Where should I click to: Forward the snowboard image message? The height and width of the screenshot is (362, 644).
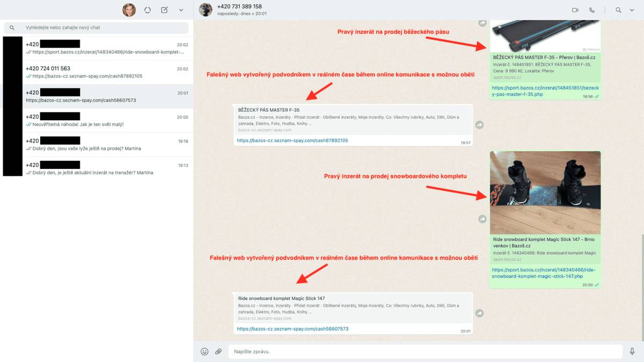pyautogui.click(x=482, y=219)
